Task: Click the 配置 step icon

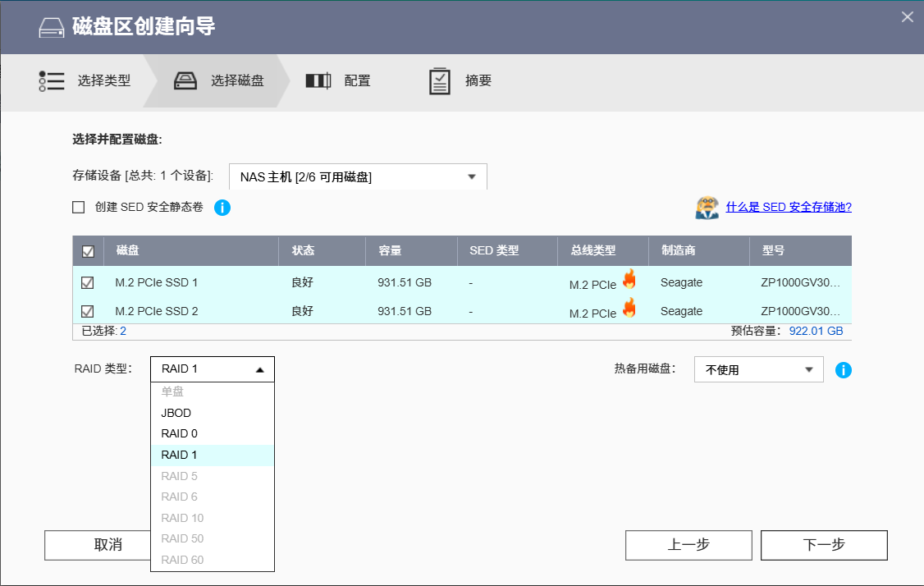Action: coord(318,81)
